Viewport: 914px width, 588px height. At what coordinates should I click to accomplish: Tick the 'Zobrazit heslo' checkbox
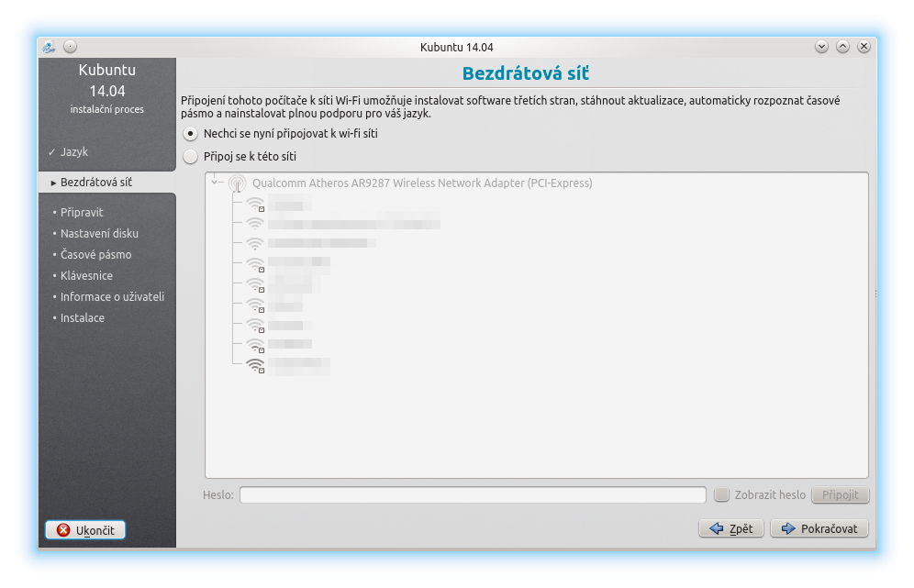click(x=721, y=494)
